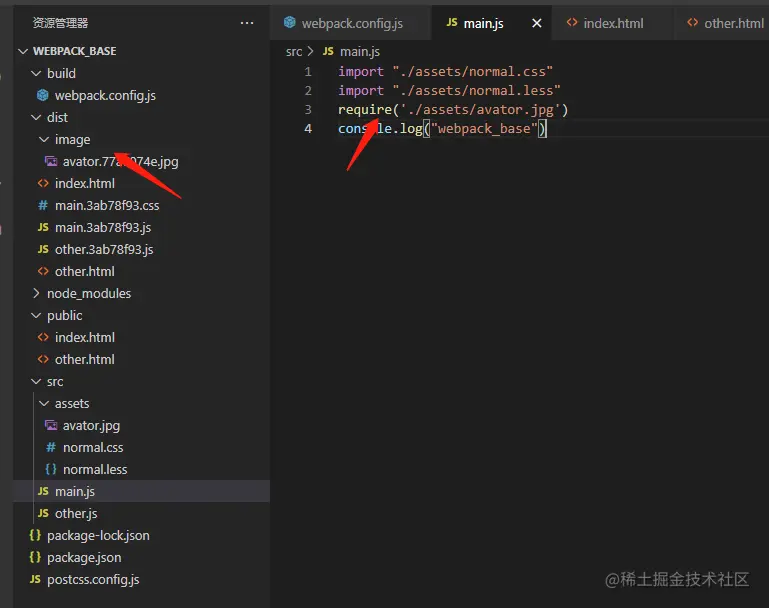769x608 pixels.
Task: Close the main.js editor tab
Action: (537, 23)
